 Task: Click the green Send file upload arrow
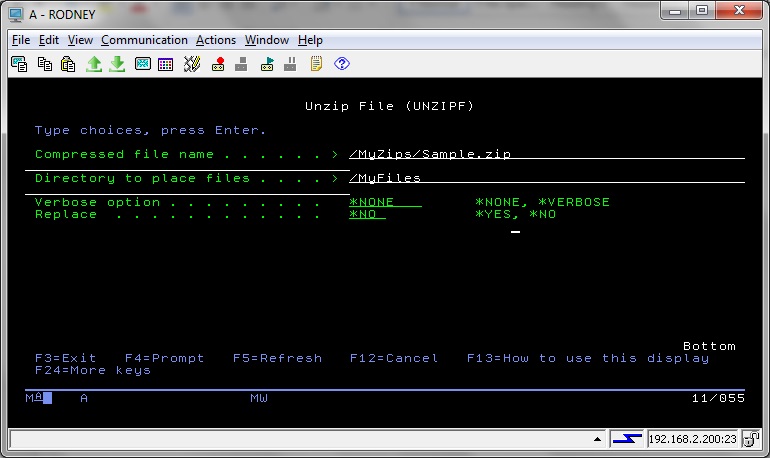(x=94, y=64)
